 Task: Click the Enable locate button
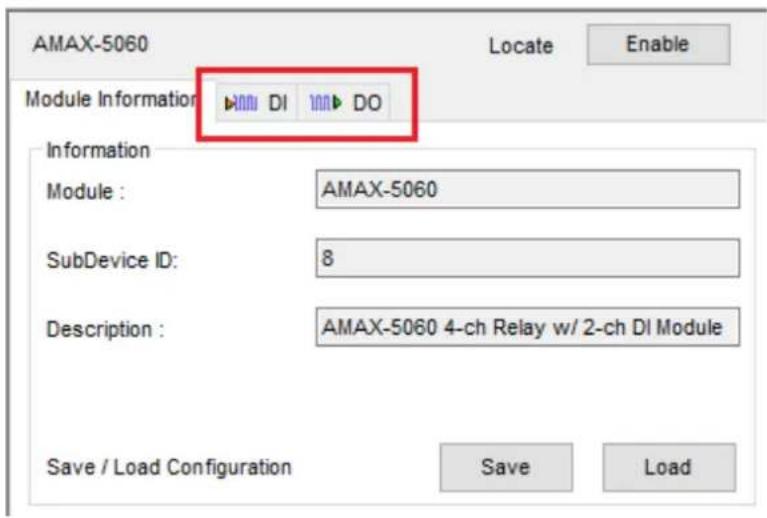(x=658, y=45)
